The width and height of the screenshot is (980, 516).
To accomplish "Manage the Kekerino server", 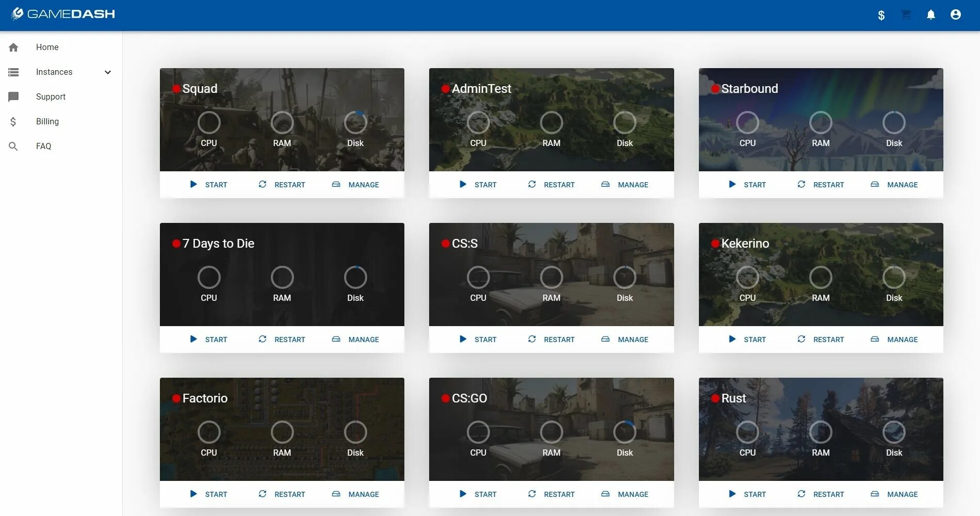I will tap(894, 340).
